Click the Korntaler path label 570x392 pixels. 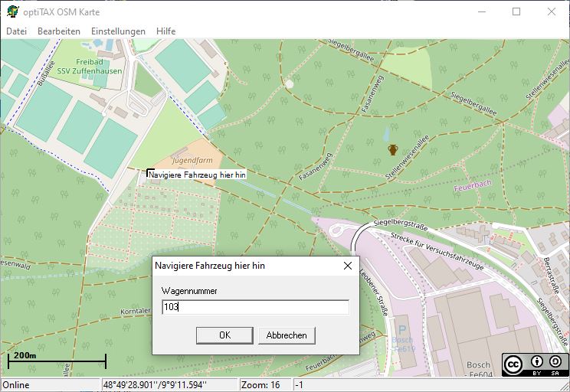136,312
